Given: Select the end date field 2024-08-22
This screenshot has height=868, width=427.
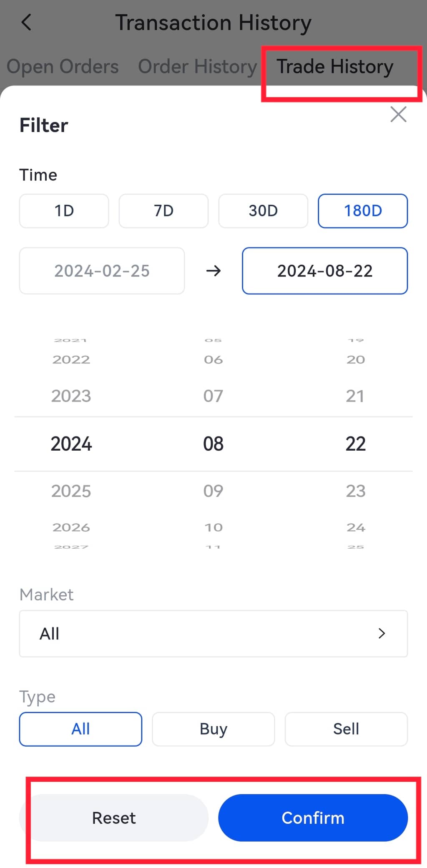Looking at the screenshot, I should tap(325, 271).
